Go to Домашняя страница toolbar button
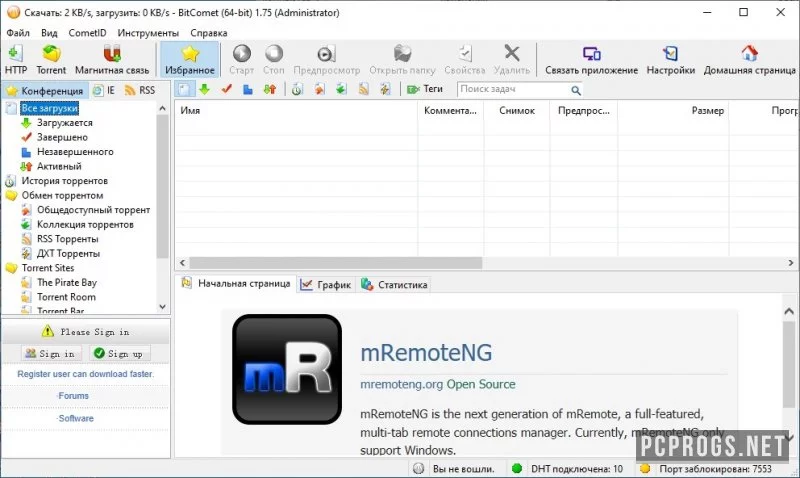The image size is (800, 478). pyautogui.click(x=749, y=59)
